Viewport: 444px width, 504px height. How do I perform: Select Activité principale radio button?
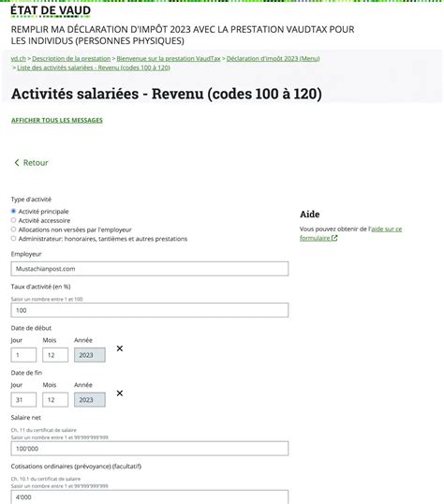coord(13,211)
